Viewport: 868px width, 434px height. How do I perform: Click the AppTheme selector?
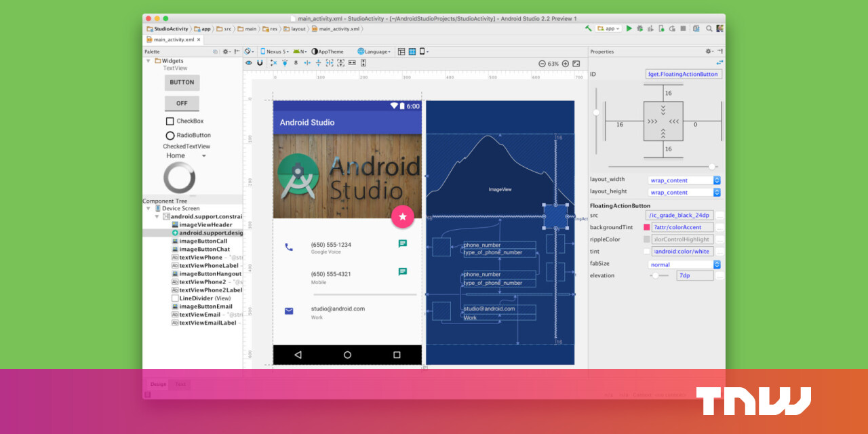click(x=329, y=52)
